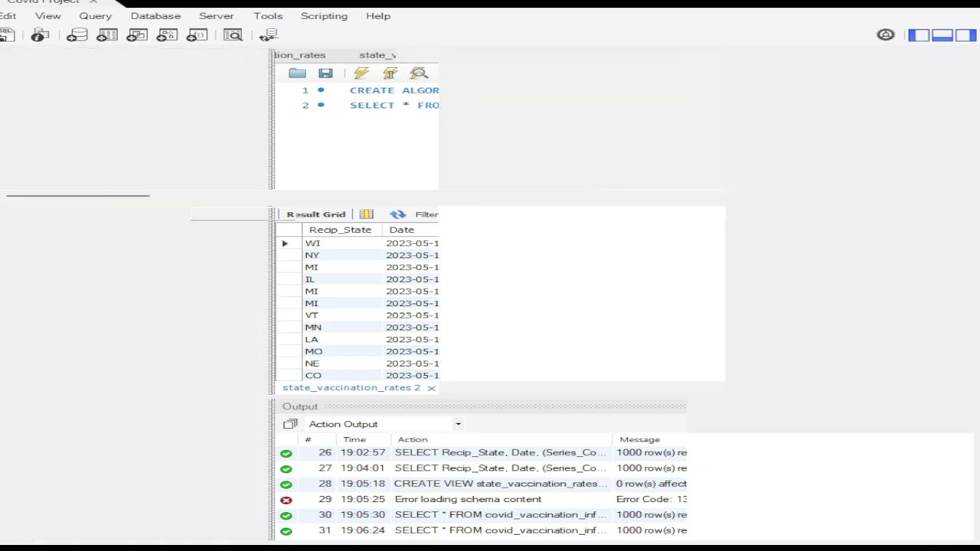Open the search table data icon

point(233,35)
